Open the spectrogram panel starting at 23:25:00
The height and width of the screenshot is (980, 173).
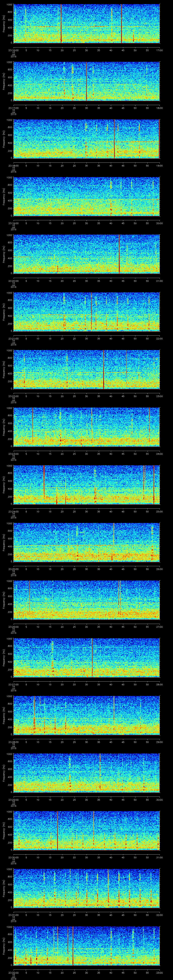click(x=86, y=543)
